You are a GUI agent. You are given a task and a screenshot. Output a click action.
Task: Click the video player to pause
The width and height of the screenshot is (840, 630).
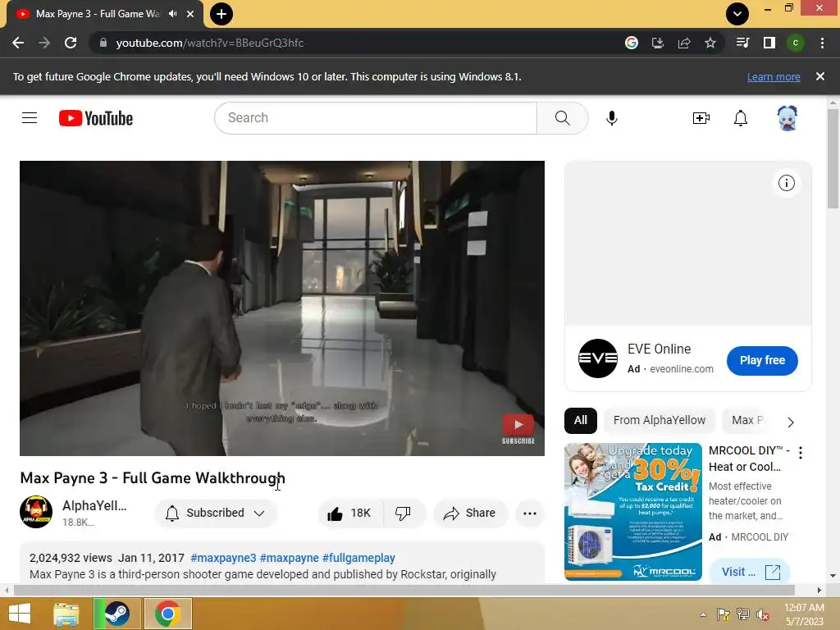(282, 308)
